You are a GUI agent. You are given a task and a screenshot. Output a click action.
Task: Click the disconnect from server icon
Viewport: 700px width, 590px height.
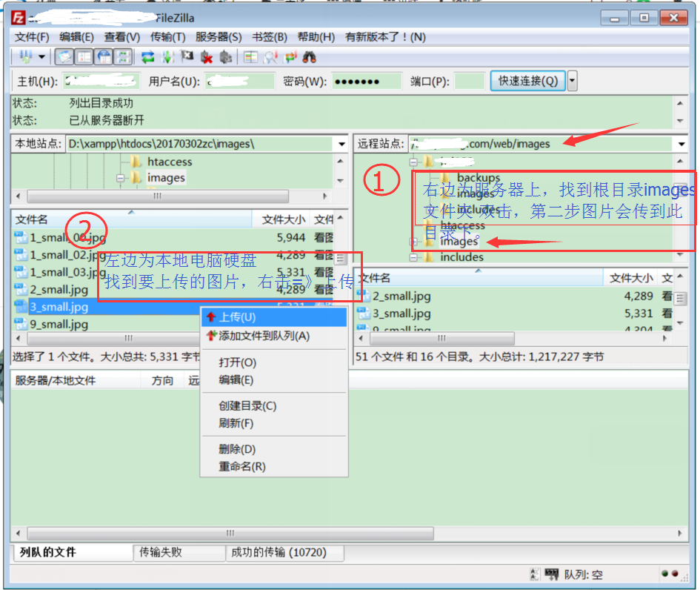tap(207, 57)
